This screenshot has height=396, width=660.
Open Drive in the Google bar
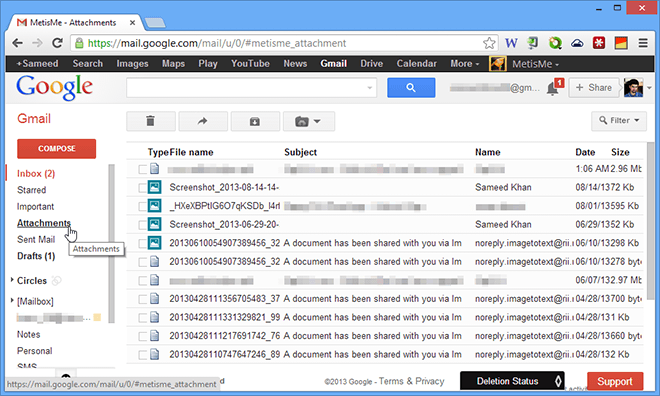point(371,64)
